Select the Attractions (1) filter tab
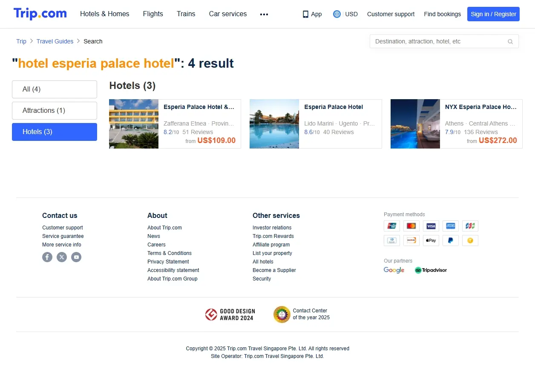535x392 pixels. 55,111
